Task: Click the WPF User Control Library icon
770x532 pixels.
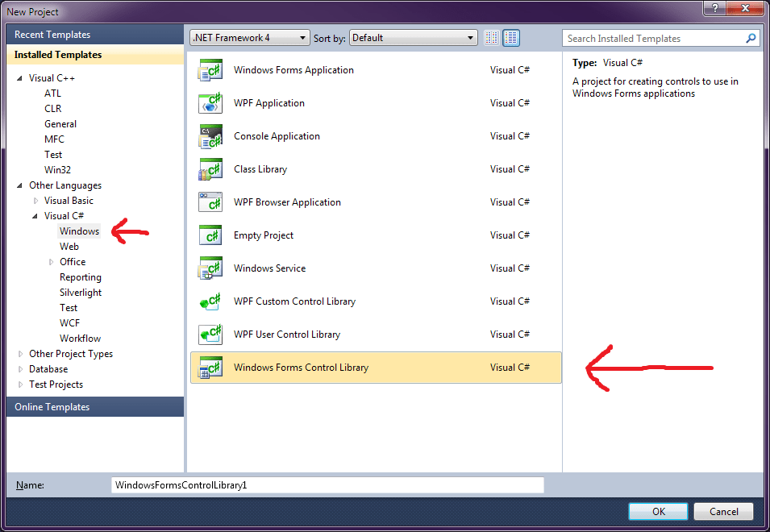Action: pos(210,335)
